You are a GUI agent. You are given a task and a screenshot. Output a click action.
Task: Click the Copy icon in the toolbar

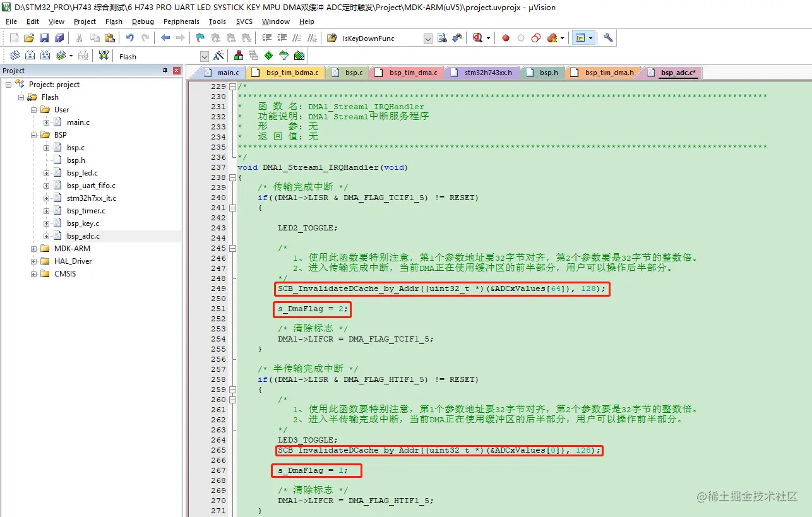[x=95, y=38]
